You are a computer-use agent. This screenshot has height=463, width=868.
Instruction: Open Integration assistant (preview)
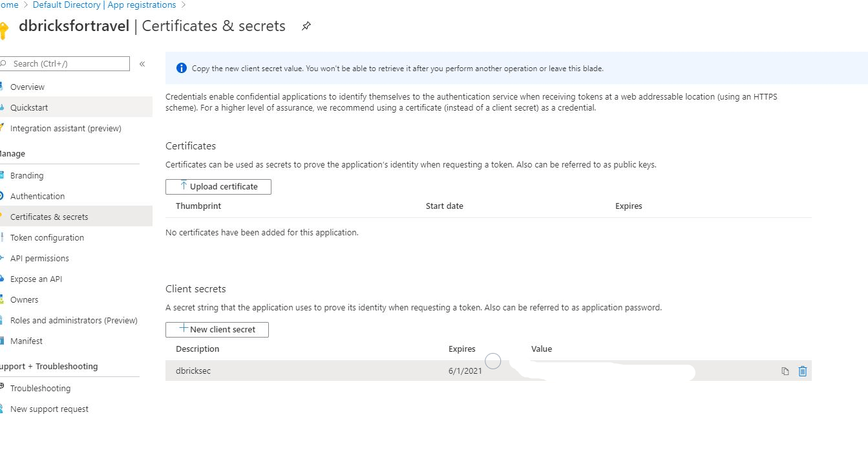(x=65, y=129)
